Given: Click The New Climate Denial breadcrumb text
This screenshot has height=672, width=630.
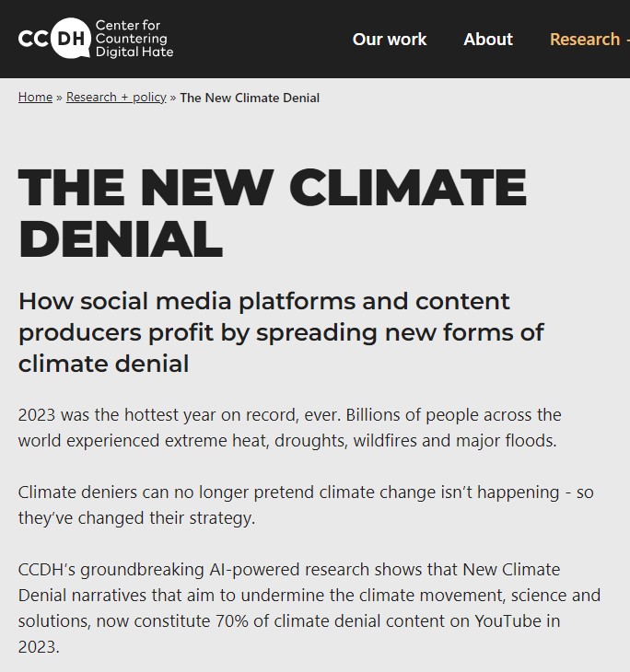Looking at the screenshot, I should pos(250,98).
